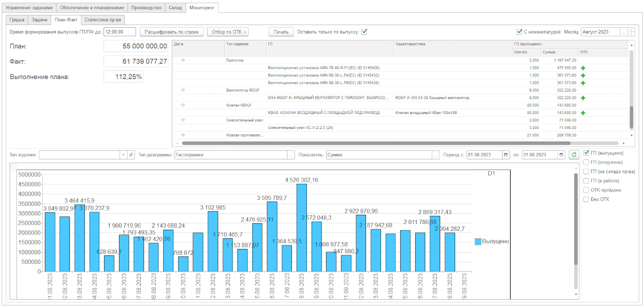644x306 pixels.
Task: Click the green refresh chart icon
Action: (574, 155)
